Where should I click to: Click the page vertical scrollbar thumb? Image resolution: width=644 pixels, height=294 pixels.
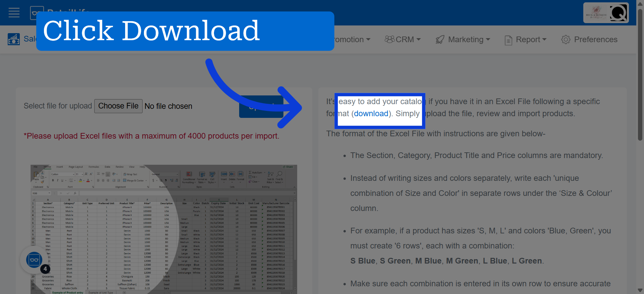coord(640,74)
